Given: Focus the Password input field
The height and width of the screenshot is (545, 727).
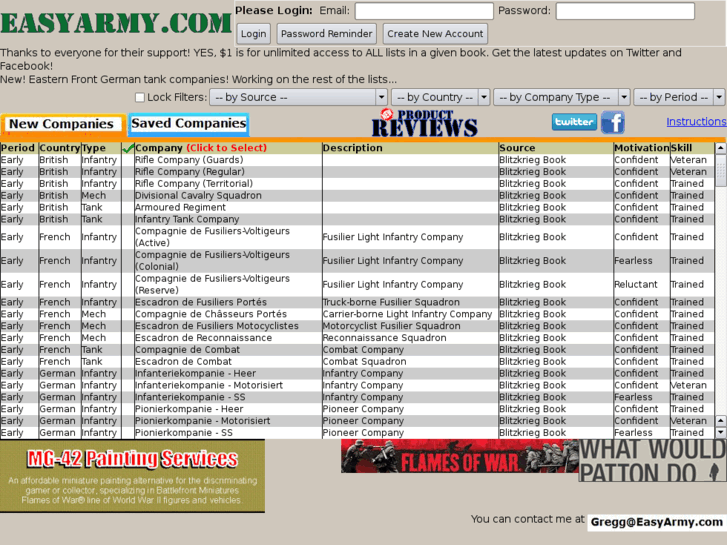Looking at the screenshot, I should 625,11.
